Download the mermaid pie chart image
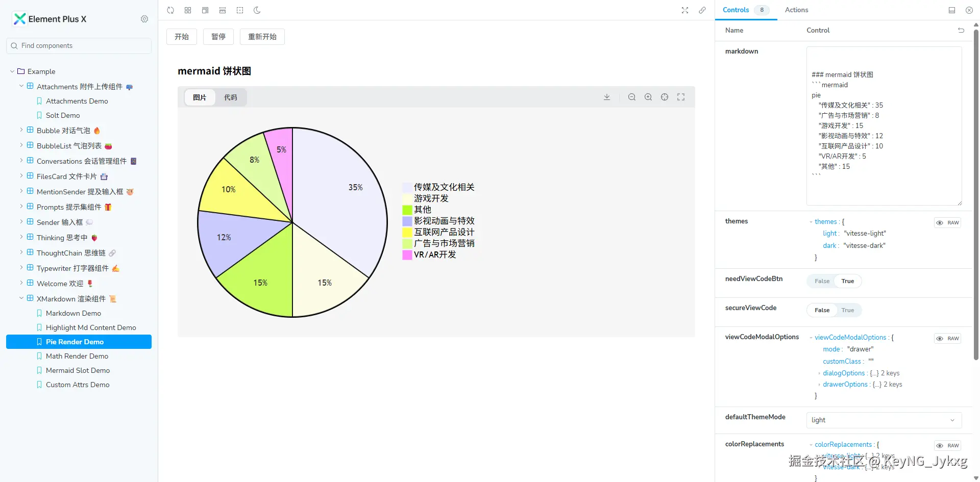 (607, 97)
